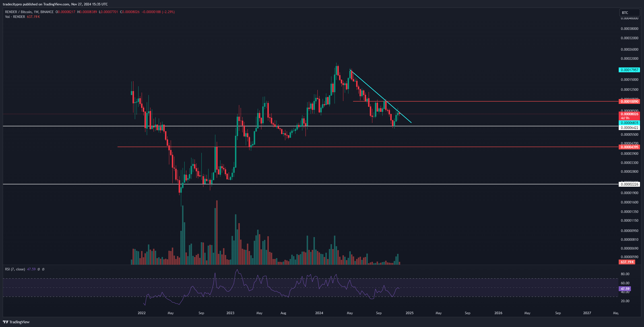This screenshot has height=327, width=644.
Task: Click the 2024 label on time axis
Action: tap(319, 313)
